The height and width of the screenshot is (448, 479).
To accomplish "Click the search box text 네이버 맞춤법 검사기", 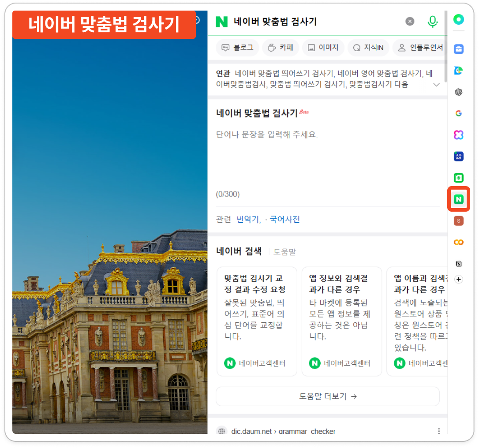I will pos(275,21).
